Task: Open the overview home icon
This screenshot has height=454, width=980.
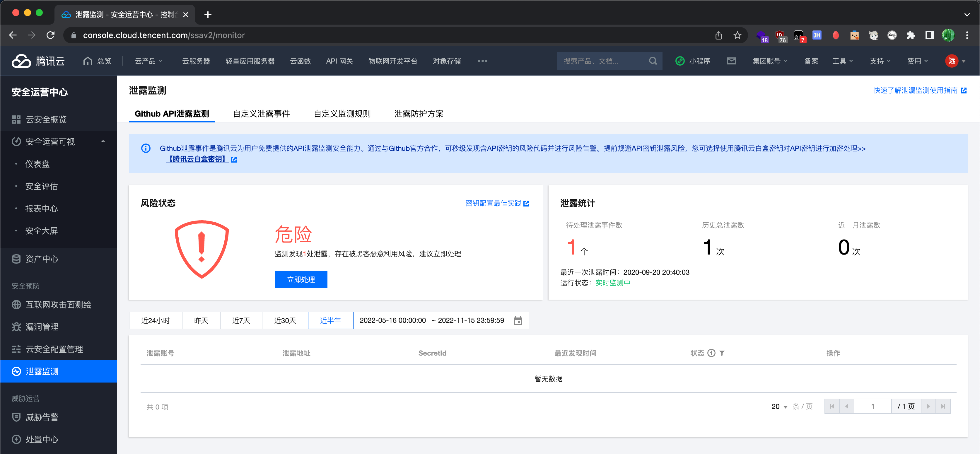Action: point(88,61)
